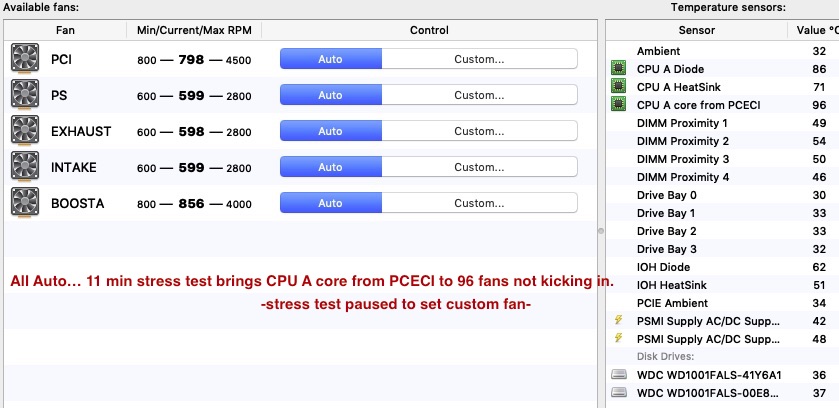Open Custom settings for PCI fan

coord(479,59)
